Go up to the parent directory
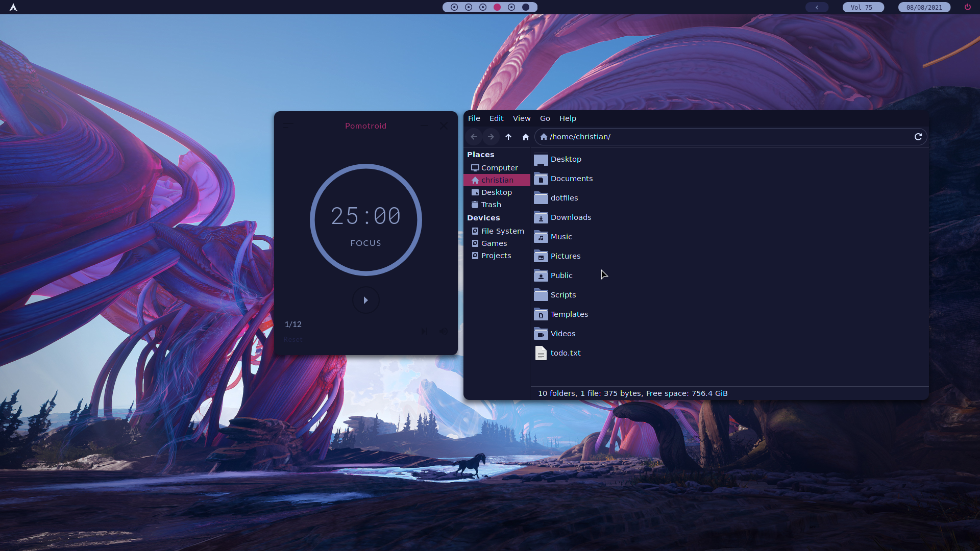The width and height of the screenshot is (980, 551). coord(508,137)
